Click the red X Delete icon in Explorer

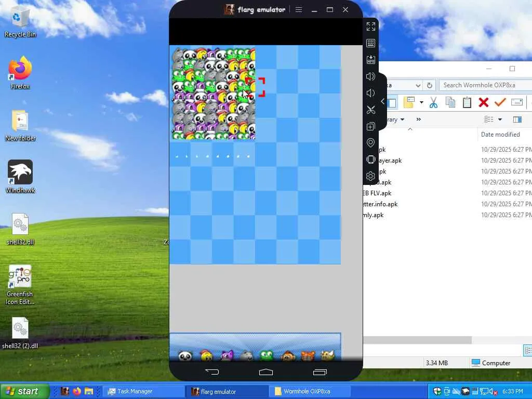[484, 102]
